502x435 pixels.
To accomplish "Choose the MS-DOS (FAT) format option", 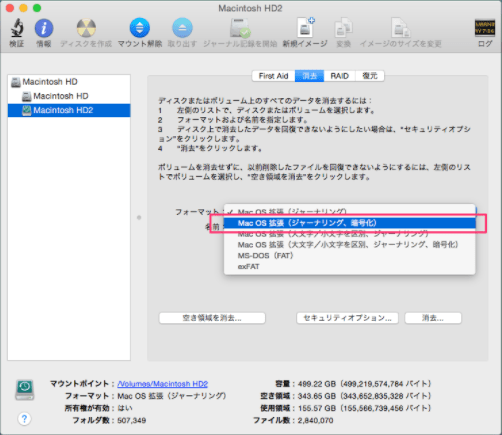I will tap(349, 256).
